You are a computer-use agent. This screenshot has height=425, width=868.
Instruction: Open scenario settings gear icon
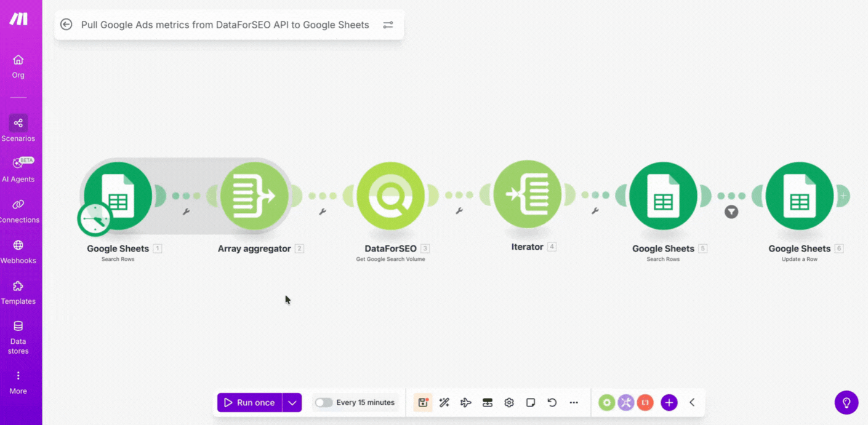[x=509, y=403]
